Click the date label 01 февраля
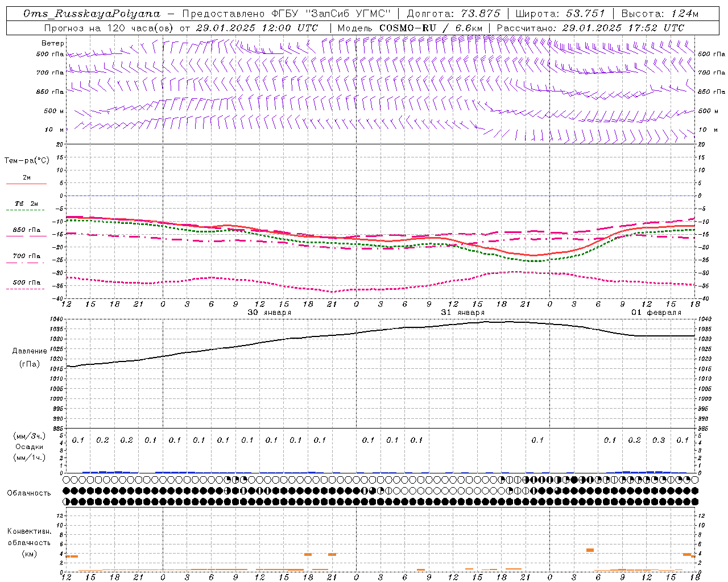 pos(656,313)
